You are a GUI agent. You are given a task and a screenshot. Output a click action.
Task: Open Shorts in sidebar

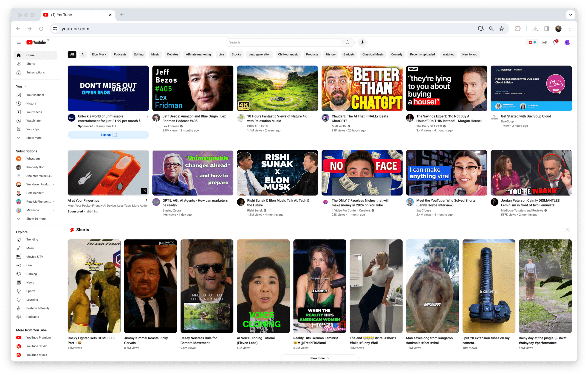pyautogui.click(x=35, y=64)
